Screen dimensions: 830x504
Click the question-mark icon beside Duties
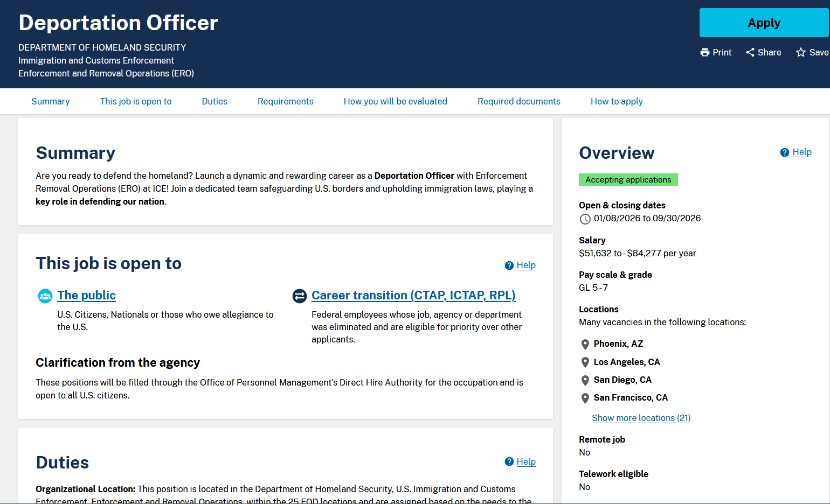pos(509,461)
